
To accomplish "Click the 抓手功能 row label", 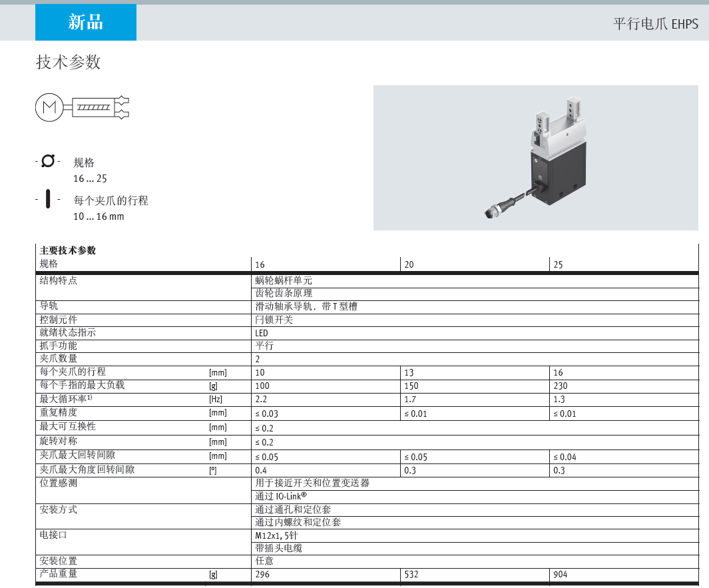I will [x=59, y=346].
